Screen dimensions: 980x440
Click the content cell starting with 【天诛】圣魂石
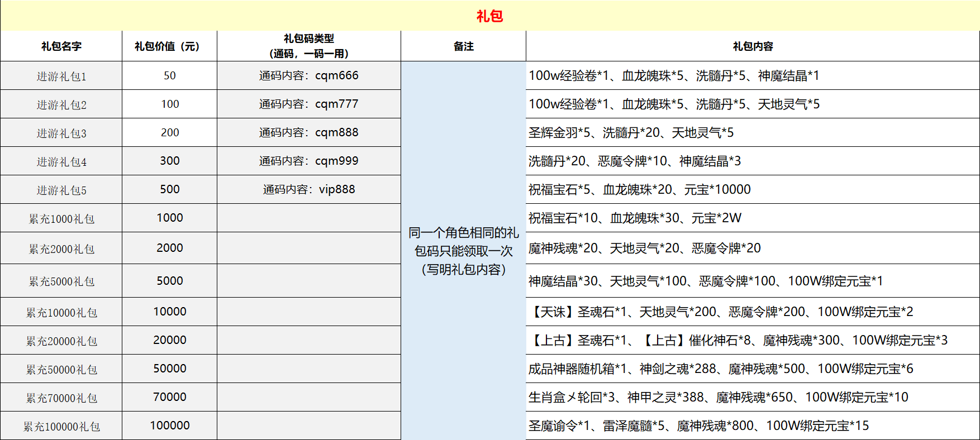pyautogui.click(x=752, y=312)
